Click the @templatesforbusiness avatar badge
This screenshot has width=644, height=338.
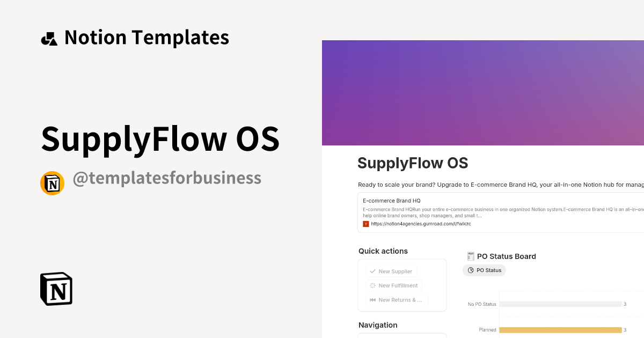pos(52,183)
